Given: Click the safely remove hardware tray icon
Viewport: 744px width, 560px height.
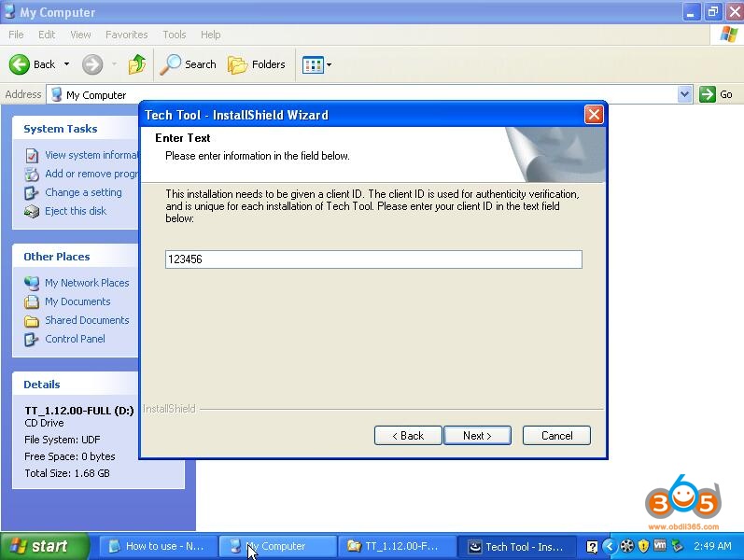Looking at the screenshot, I should pos(677,546).
